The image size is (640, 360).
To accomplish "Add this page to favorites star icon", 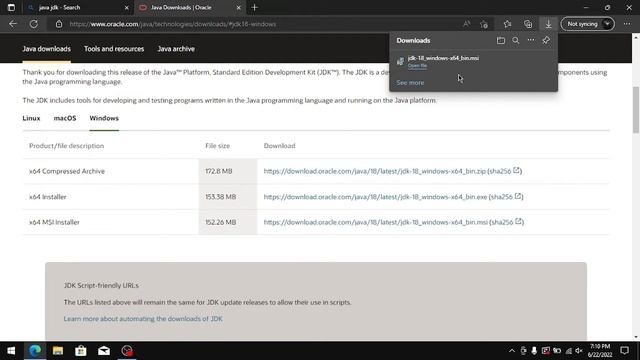I will pos(484,24).
